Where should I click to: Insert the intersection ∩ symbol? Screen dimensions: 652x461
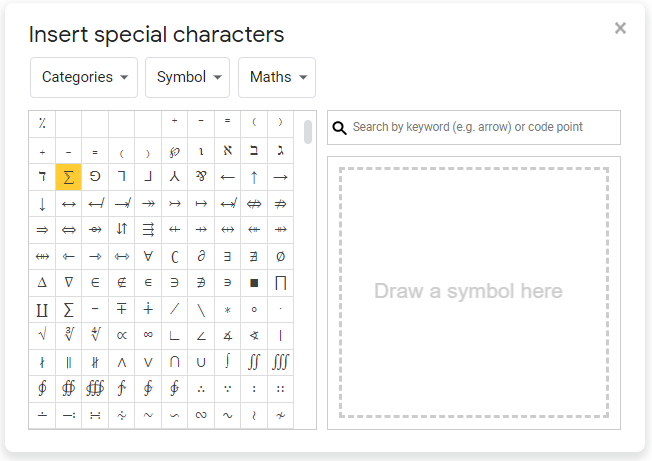tap(174, 361)
